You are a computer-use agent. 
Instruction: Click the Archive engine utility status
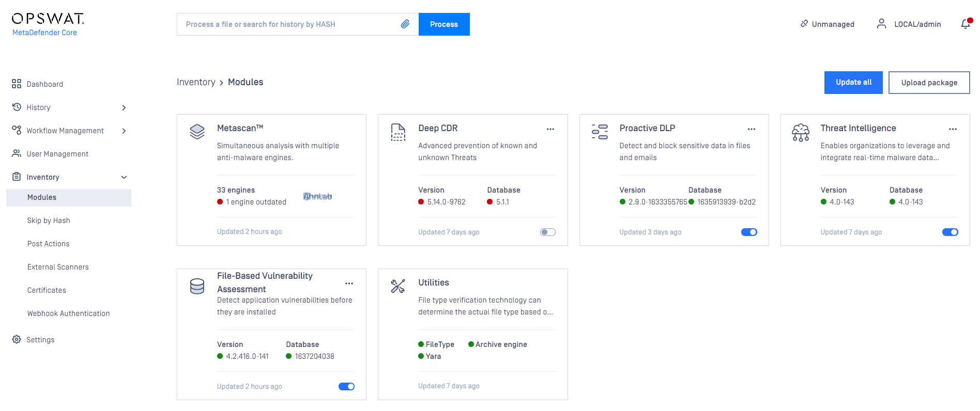(x=498, y=344)
